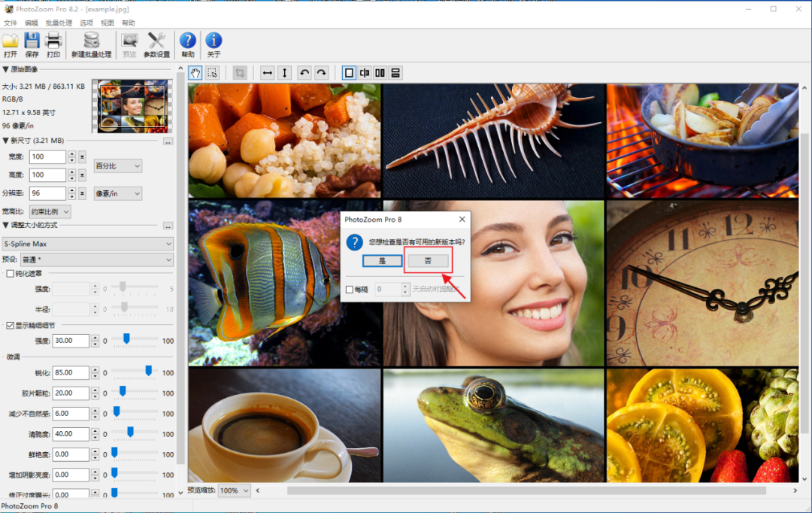
Task: Open the 百分比 unit dropdown
Action: [117, 165]
